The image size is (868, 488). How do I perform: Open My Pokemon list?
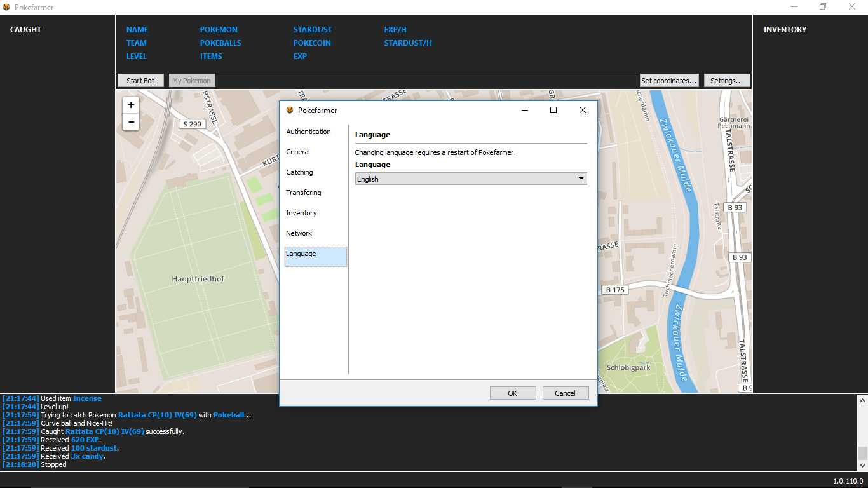click(192, 81)
